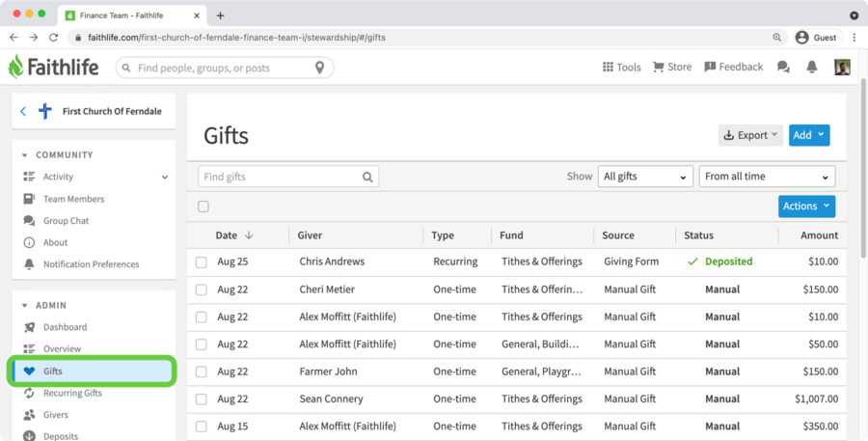
Task: Open the All gifts filter dropdown
Action: coord(645,177)
